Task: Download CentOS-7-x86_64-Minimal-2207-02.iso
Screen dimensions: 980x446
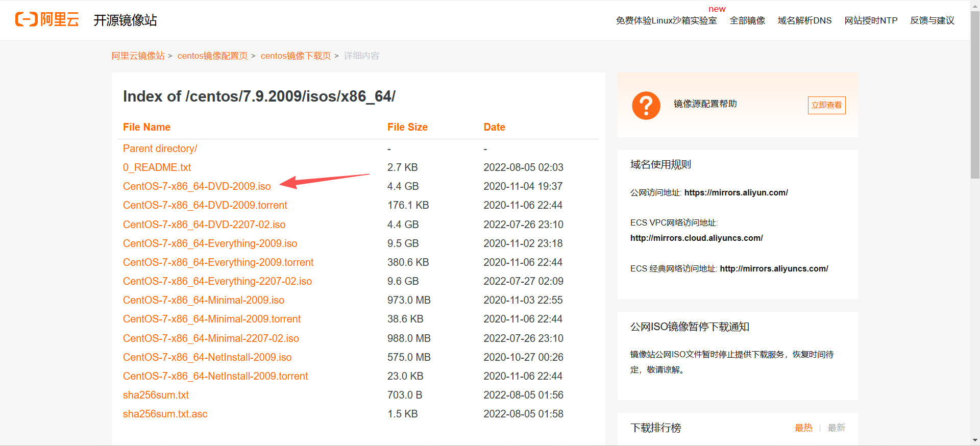Action: 211,338
